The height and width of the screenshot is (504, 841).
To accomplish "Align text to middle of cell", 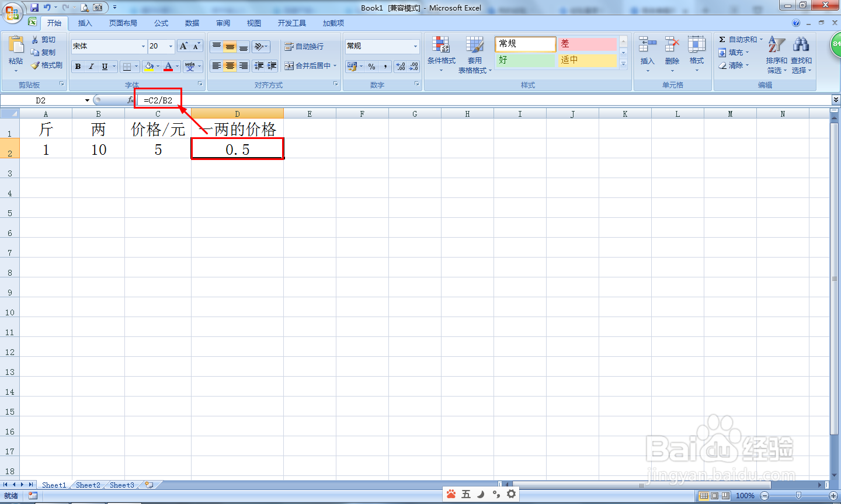I will click(230, 46).
